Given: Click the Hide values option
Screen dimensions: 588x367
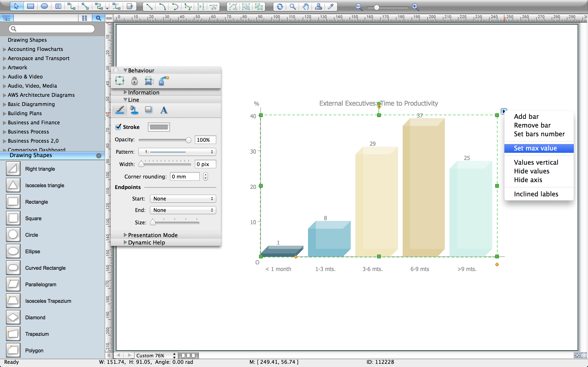Looking at the screenshot, I should pyautogui.click(x=531, y=171).
